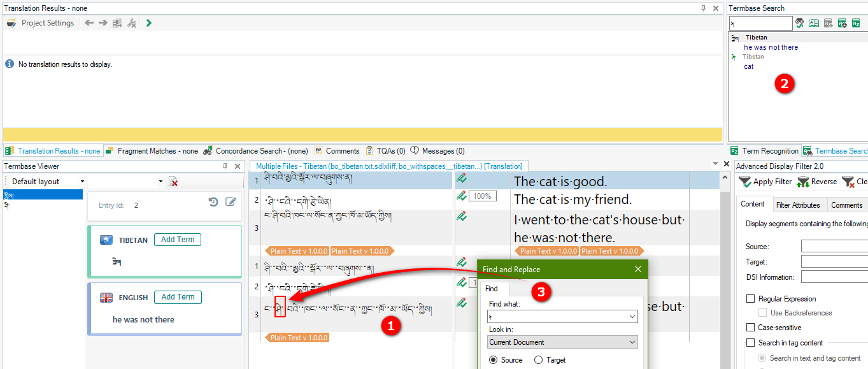868x369 pixels.
Task: Select the second term in Termbase Viewer list
Action: click(43, 205)
